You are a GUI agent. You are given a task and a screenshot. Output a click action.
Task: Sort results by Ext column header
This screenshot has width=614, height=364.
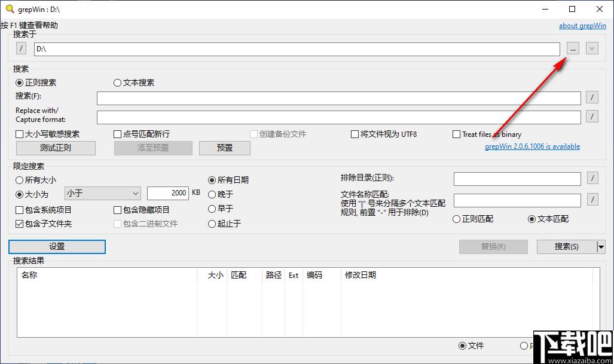tap(294, 275)
